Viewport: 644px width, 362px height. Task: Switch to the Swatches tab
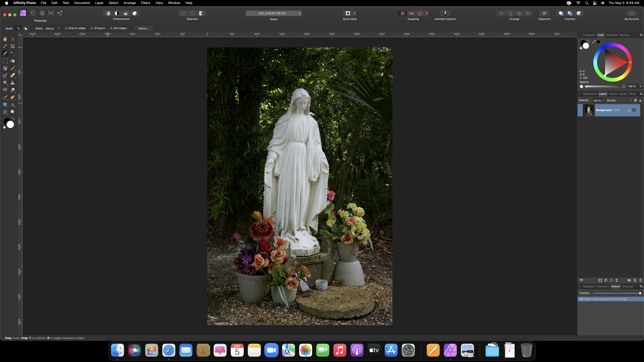coord(612,35)
